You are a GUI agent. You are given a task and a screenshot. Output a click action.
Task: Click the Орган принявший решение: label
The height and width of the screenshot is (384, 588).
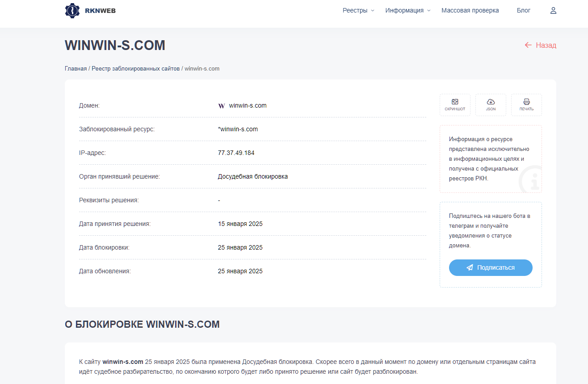click(x=119, y=176)
